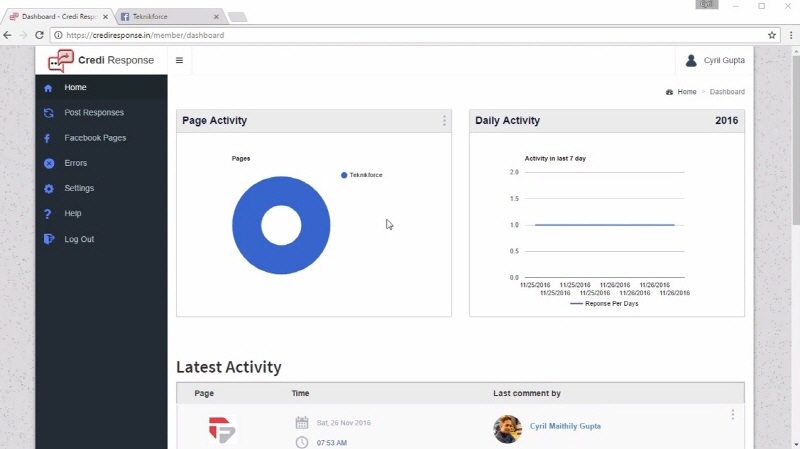800x449 pixels.
Task: Go back with the browser back arrow
Action: (x=7, y=35)
